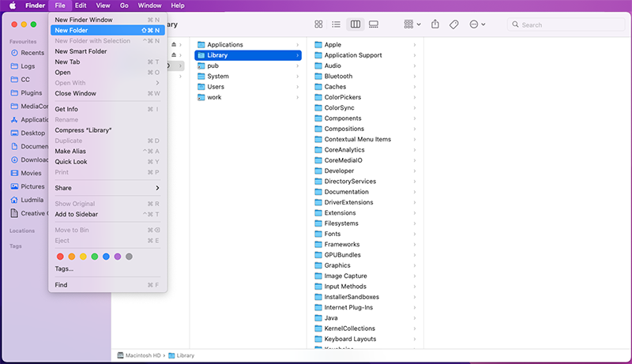This screenshot has width=632, height=364.
Task: Select the Contextual Menu Items folder
Action: (x=365, y=139)
